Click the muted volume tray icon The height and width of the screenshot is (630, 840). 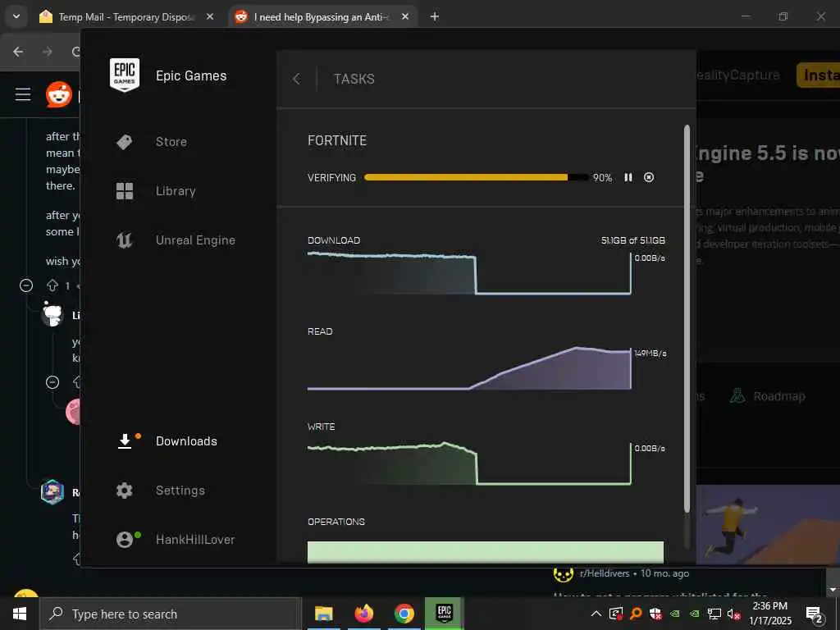[x=734, y=614]
